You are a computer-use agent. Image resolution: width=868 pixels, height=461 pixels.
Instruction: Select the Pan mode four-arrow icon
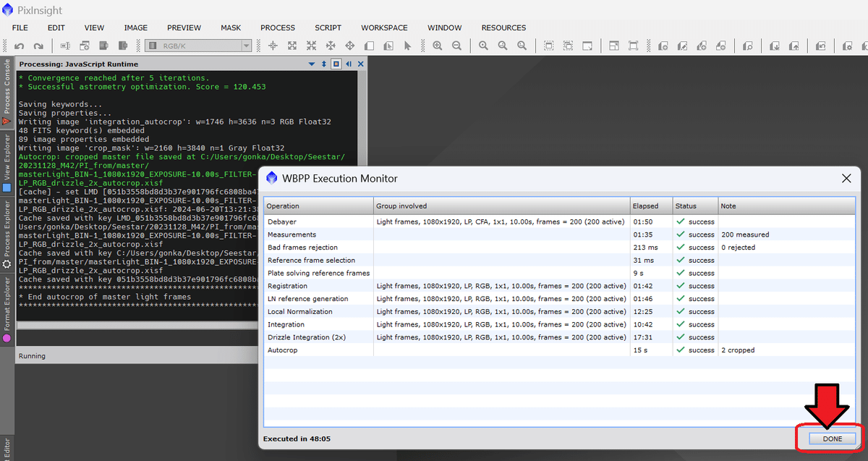coord(331,46)
